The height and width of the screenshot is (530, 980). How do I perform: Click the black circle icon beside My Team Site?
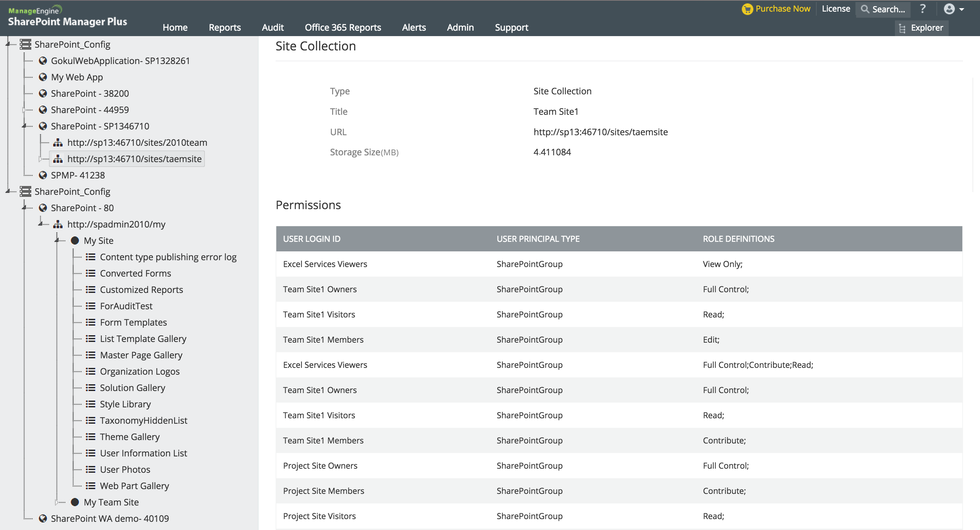click(x=75, y=502)
